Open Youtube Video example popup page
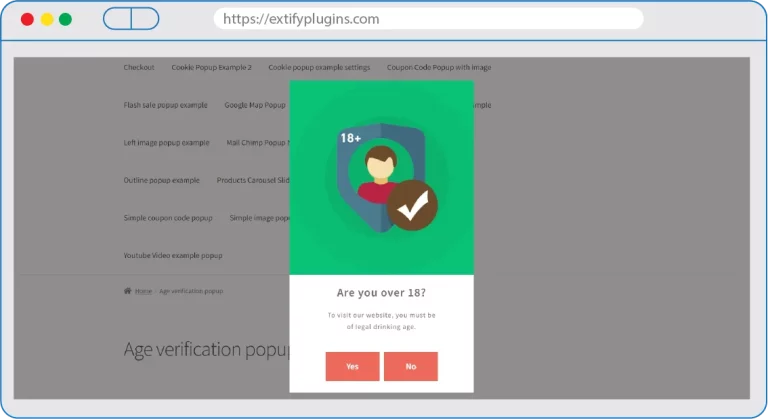This screenshot has width=768, height=419. (x=173, y=256)
